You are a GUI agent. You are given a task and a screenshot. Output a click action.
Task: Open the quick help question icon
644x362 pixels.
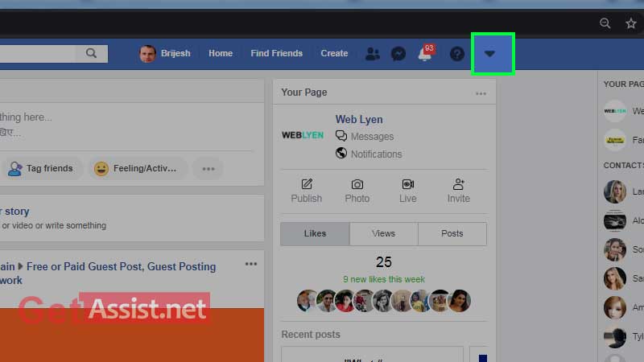[x=456, y=54]
